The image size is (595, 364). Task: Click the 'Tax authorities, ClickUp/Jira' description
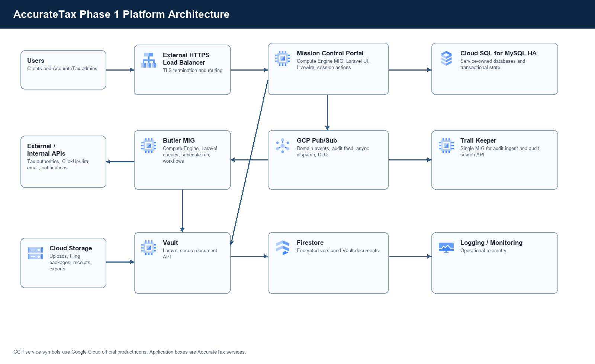point(58,165)
